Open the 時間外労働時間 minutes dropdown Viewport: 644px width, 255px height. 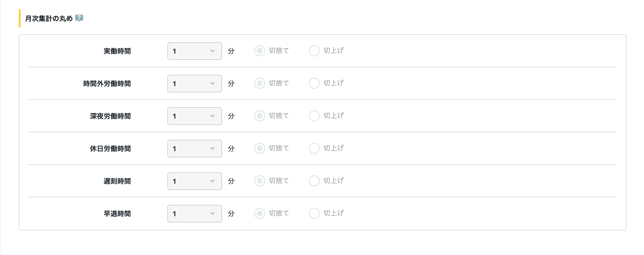pos(195,84)
